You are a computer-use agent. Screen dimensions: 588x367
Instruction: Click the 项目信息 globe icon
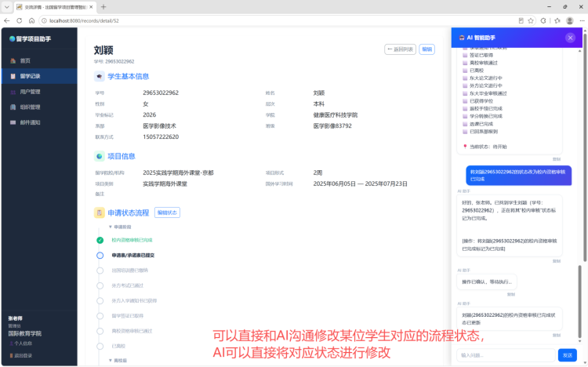tap(99, 156)
